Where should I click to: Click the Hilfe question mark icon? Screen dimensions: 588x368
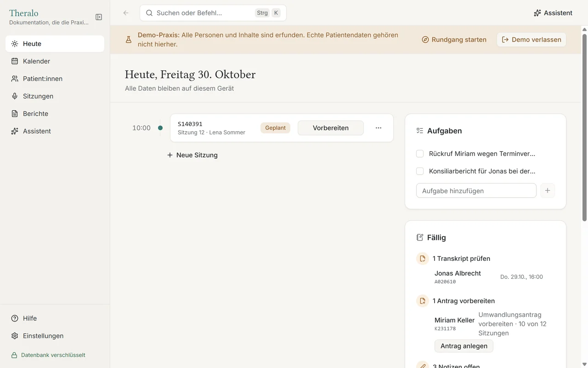(x=15, y=318)
